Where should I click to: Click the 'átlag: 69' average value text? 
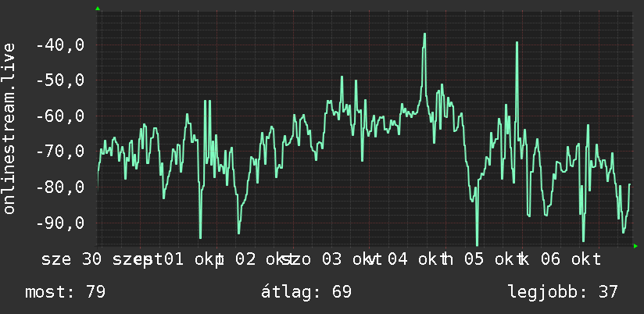pos(306,292)
